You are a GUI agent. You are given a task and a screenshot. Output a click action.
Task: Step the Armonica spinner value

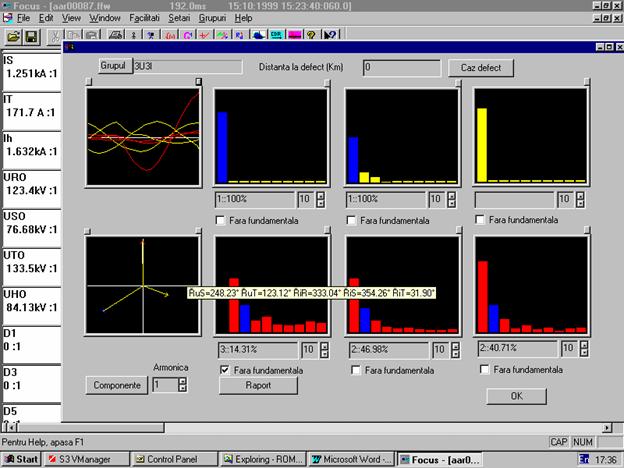[180, 384]
